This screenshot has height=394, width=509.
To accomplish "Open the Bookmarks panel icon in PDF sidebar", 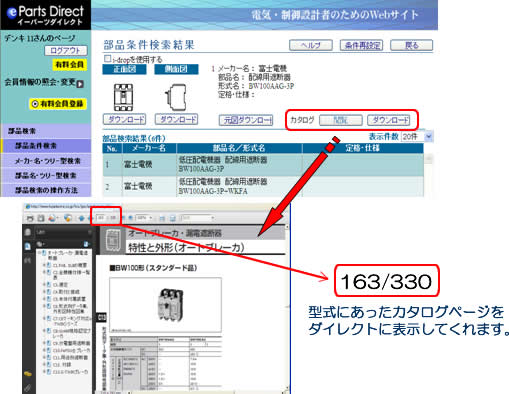I will [x=28, y=246].
